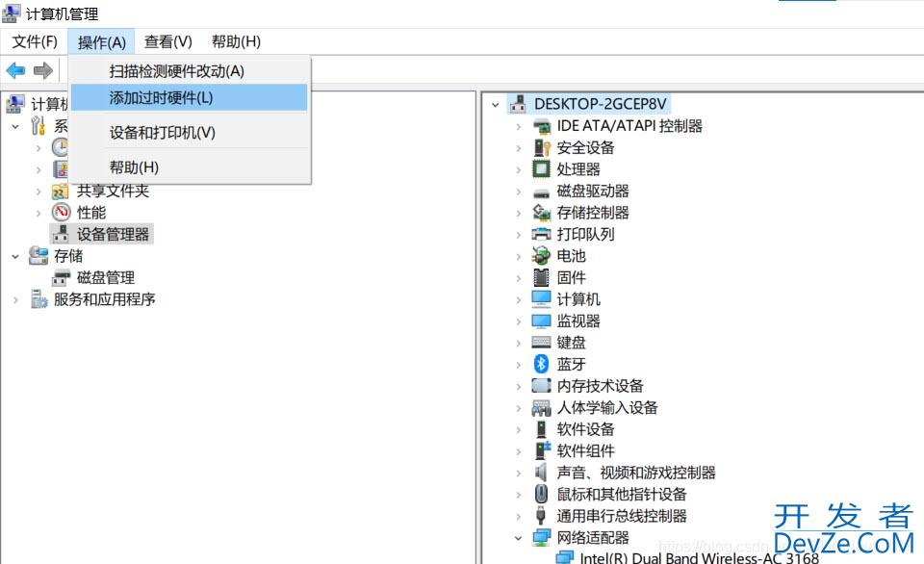Screen dimensions: 924x564
Task: Select Intel(R) Dual Band Wireless-AC 3168 adapter
Action: pos(699,557)
